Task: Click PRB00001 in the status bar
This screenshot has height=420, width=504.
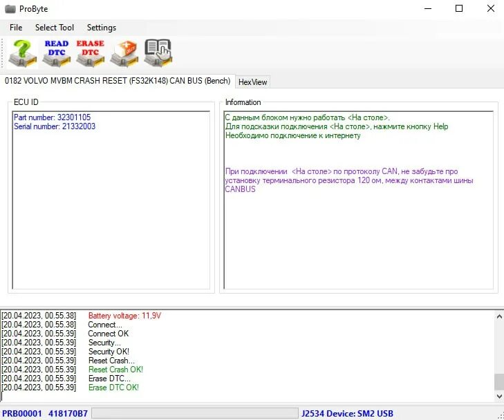Action: point(22,413)
